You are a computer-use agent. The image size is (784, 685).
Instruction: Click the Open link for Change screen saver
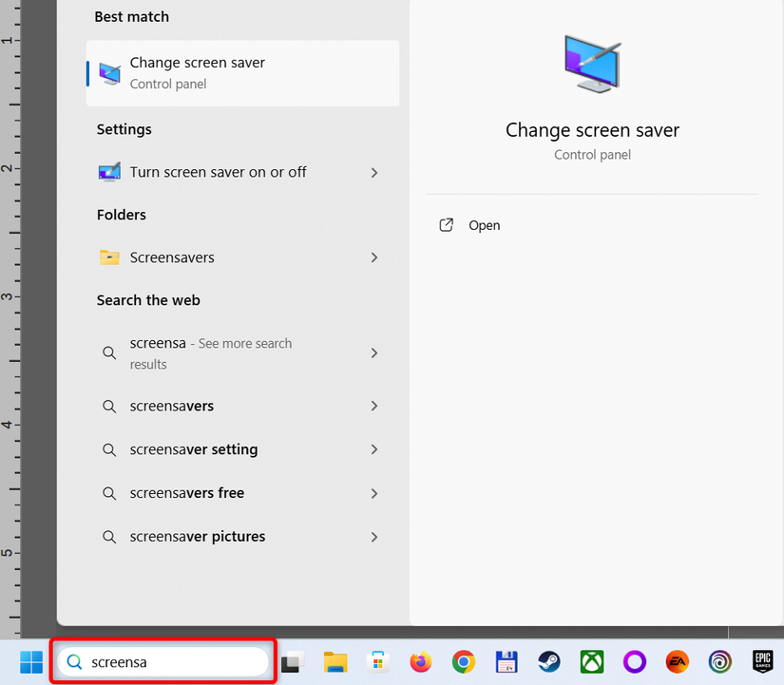tap(469, 225)
